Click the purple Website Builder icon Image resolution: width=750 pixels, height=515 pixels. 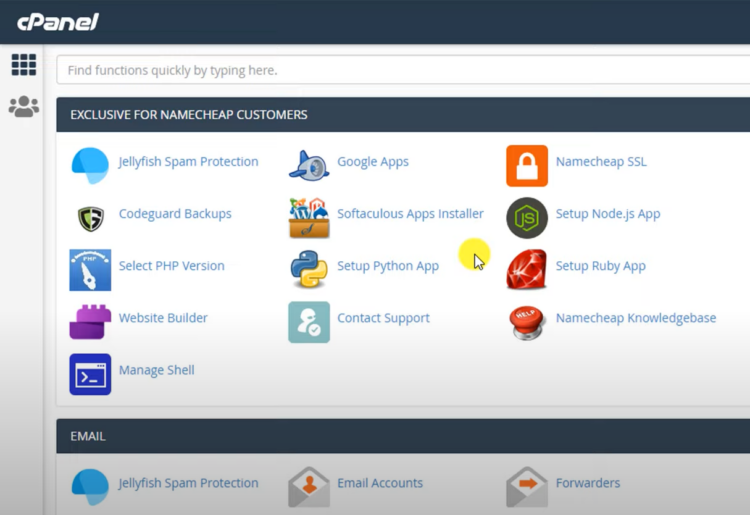[90, 322]
